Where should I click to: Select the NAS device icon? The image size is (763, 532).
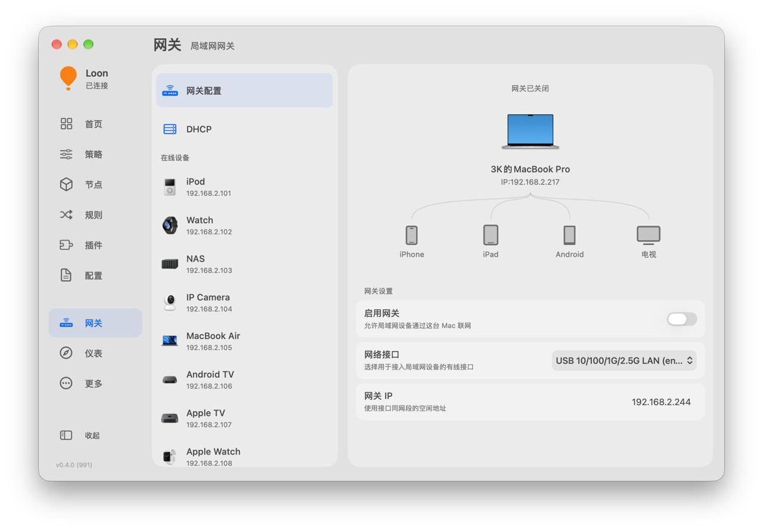click(x=170, y=264)
